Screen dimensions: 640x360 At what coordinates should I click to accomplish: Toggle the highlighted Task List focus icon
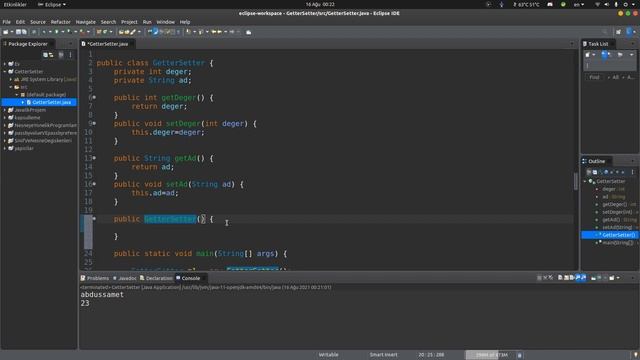[x=605, y=55]
